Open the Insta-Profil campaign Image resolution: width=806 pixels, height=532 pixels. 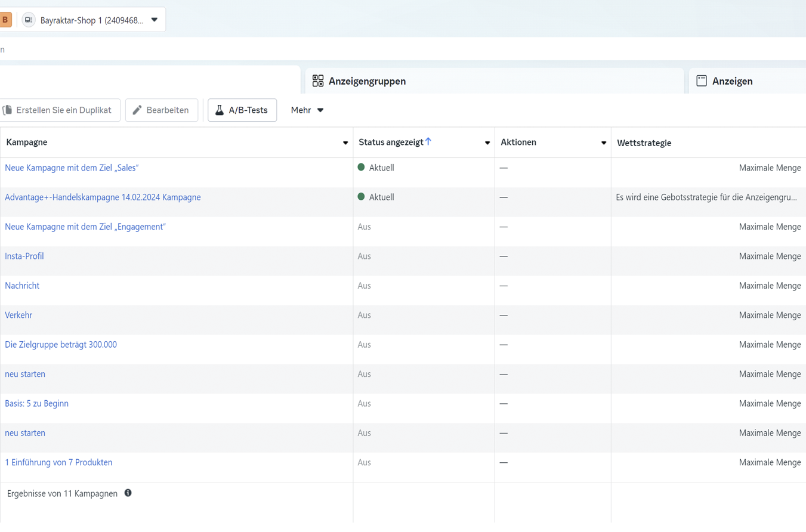[x=24, y=256]
